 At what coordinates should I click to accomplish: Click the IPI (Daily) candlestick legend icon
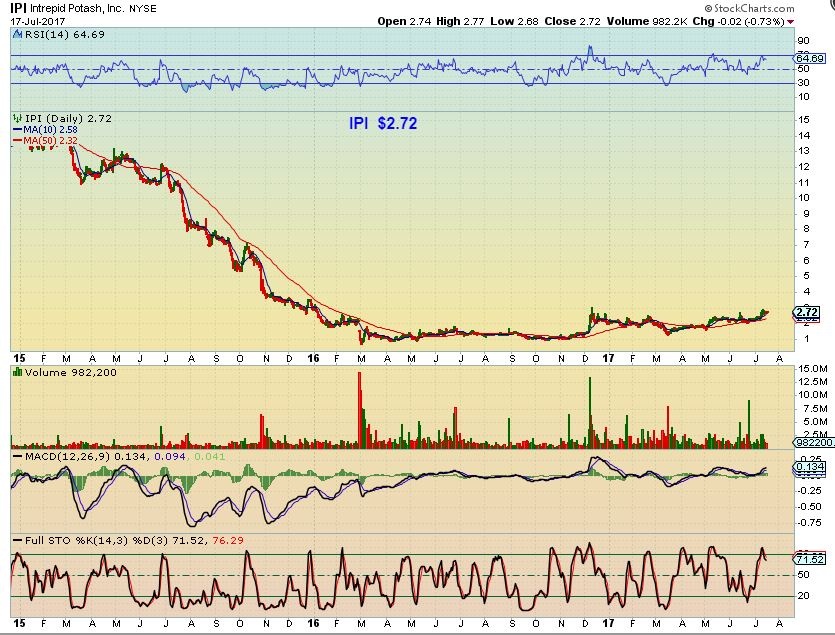point(14,119)
